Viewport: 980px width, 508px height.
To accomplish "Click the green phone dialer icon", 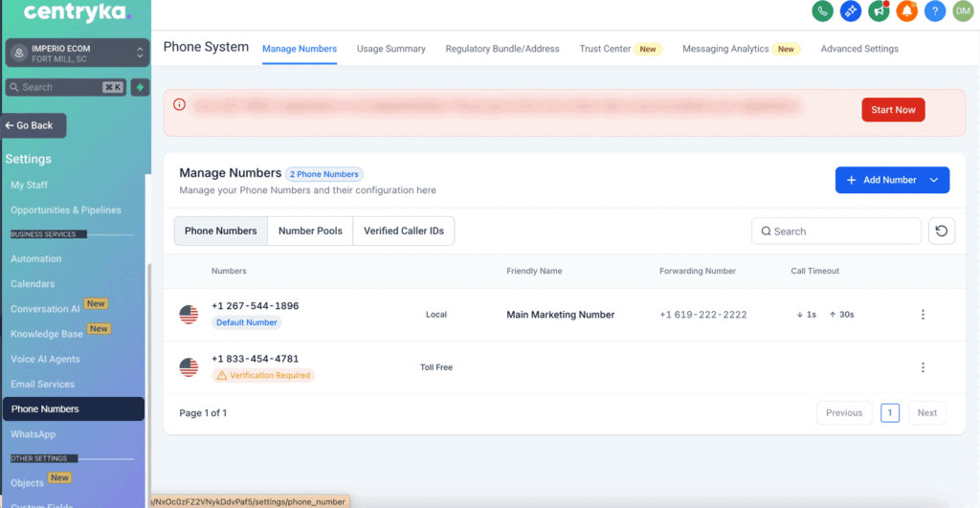I will click(x=822, y=11).
